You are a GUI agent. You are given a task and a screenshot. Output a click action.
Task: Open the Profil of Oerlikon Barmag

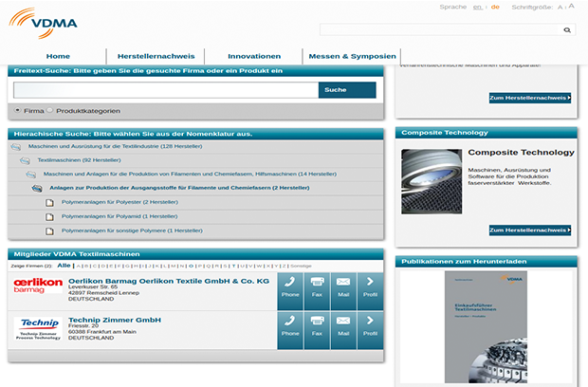tap(370, 291)
